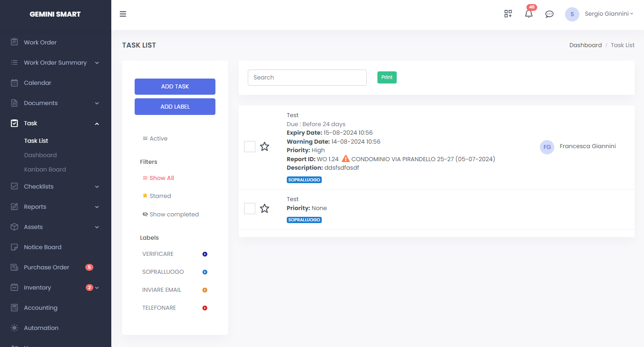
Task: Toggle the Show completed filter
Action: click(x=171, y=214)
